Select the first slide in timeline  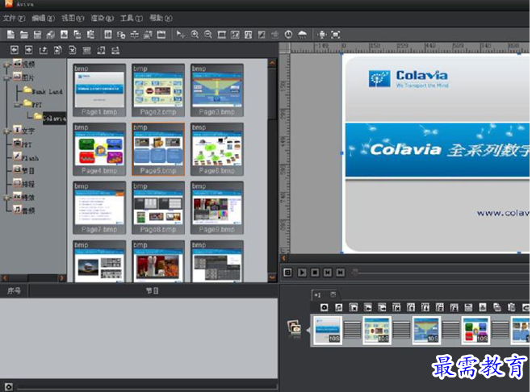(x=328, y=330)
